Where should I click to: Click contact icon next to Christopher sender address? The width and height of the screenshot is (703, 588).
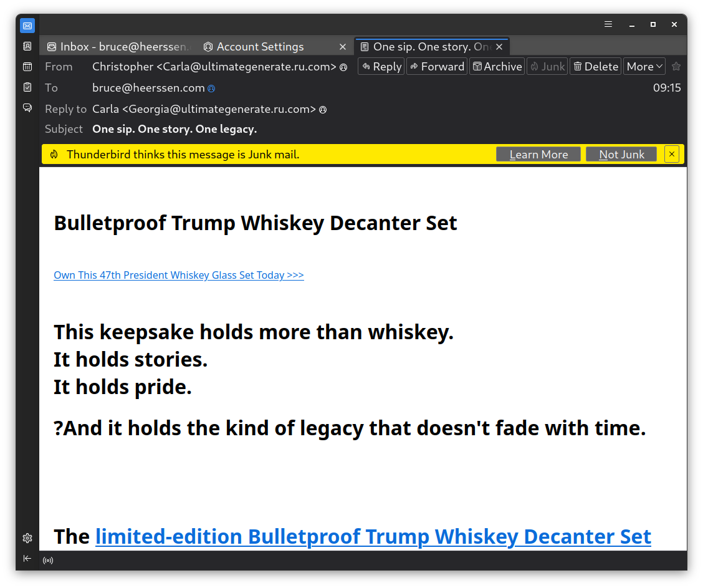(x=343, y=67)
